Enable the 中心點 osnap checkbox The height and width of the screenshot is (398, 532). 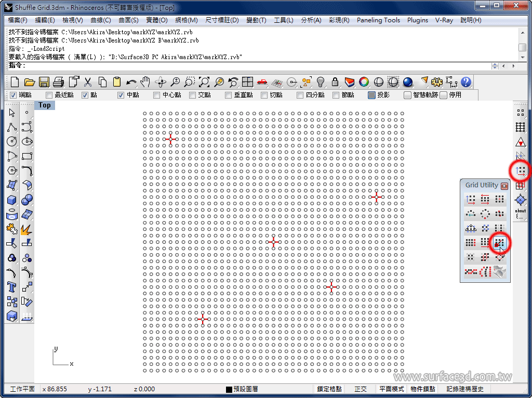pos(157,95)
